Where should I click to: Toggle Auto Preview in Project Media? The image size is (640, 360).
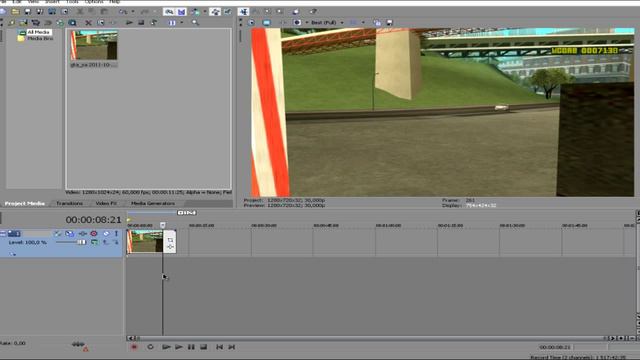[153, 23]
